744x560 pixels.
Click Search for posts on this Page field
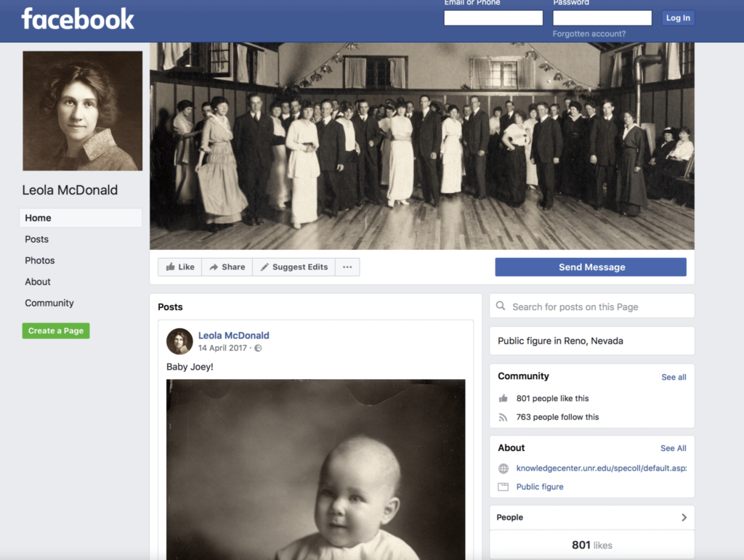pyautogui.click(x=591, y=306)
